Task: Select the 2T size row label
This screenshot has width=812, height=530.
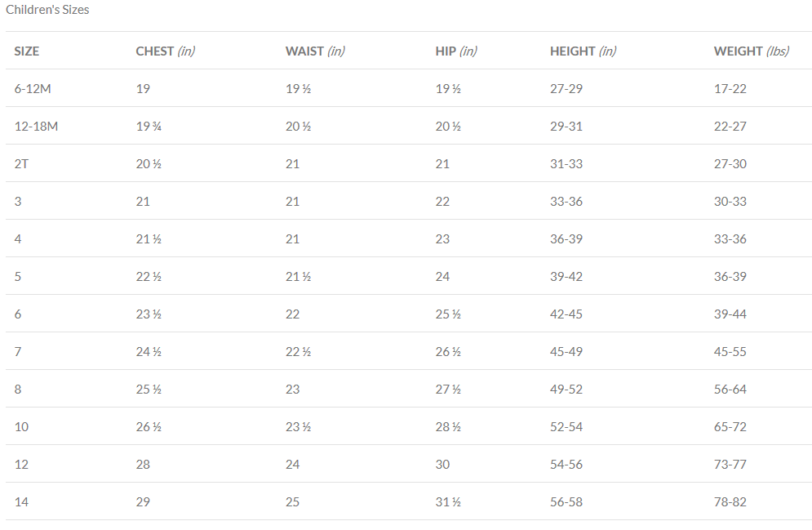Action: point(21,163)
